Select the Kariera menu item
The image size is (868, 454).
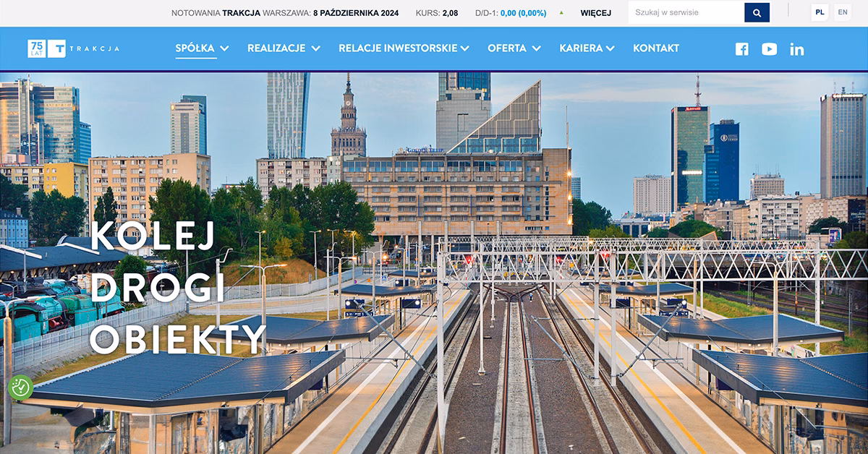580,48
